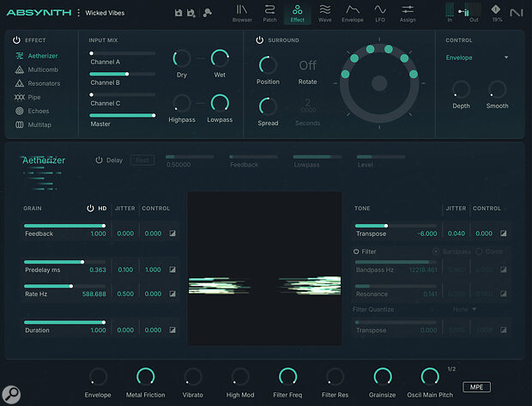Click the MPE button
The image size is (532, 406).
(477, 387)
